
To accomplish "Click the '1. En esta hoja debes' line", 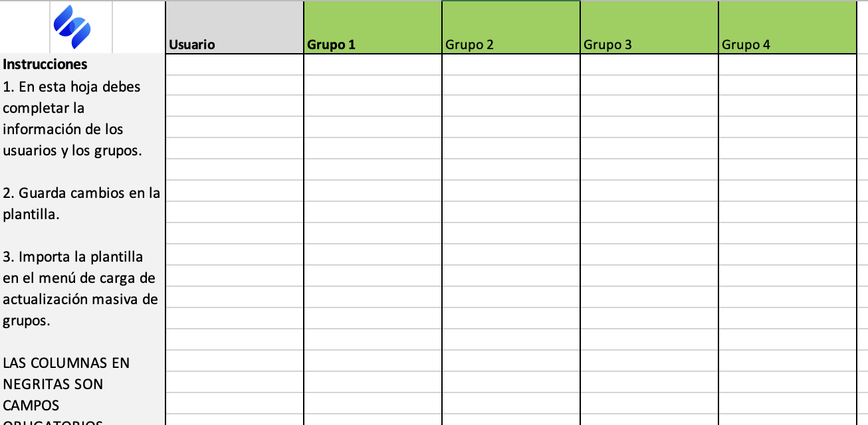I will [x=72, y=87].
